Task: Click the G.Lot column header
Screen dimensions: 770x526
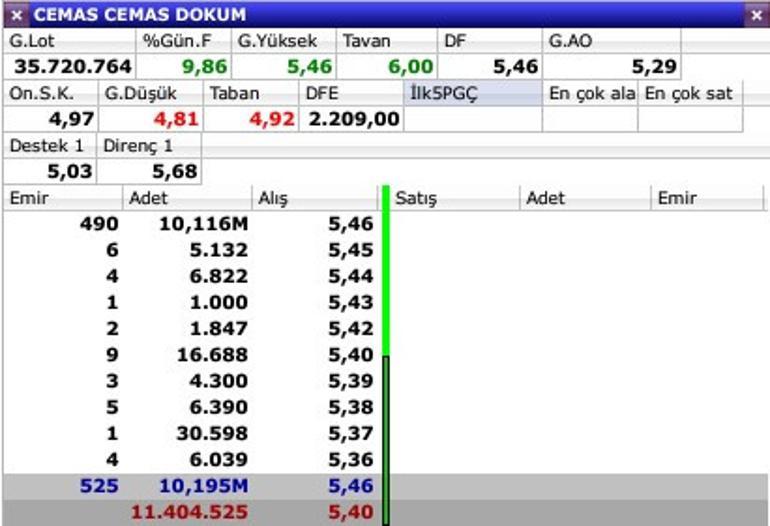Action: (x=70, y=41)
